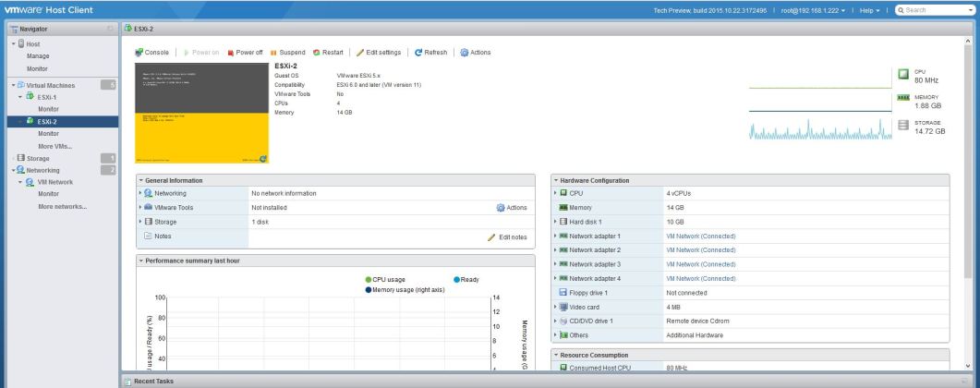The image size is (980, 388).
Task: Open Network adapter 3 VM Network link
Action: (x=701, y=264)
